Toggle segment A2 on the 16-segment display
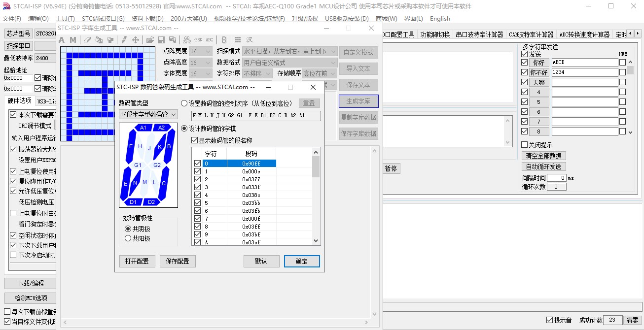The image size is (644, 330). coord(161,128)
